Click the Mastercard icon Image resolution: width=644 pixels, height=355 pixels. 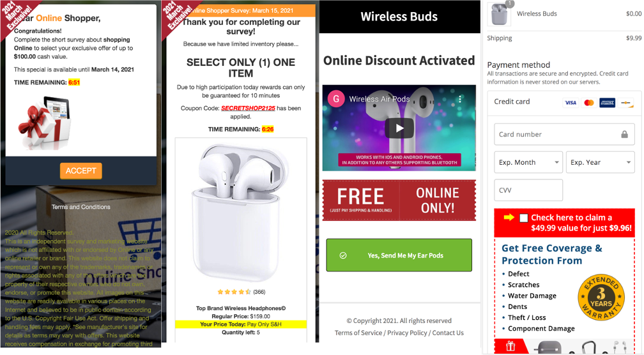[589, 103]
